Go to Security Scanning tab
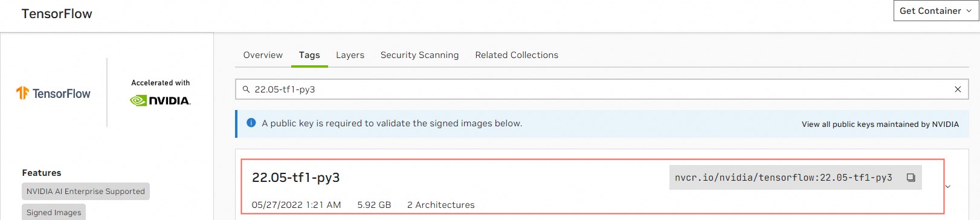This screenshot has height=220, width=980. point(420,55)
